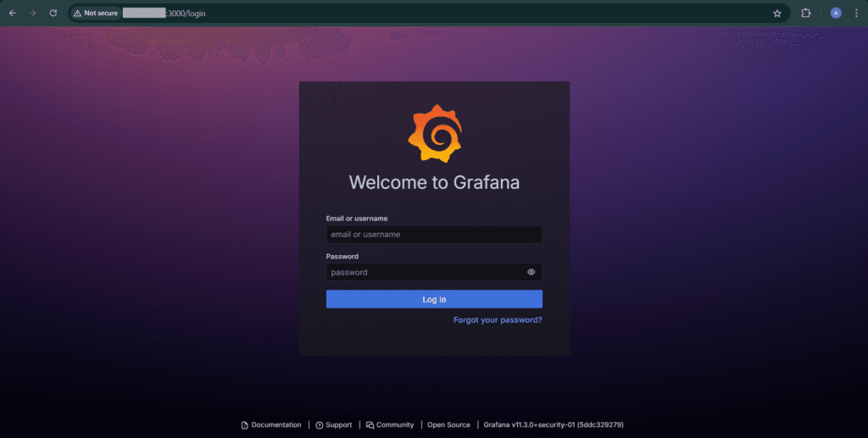Open the browser three-dot menu

pos(856,14)
